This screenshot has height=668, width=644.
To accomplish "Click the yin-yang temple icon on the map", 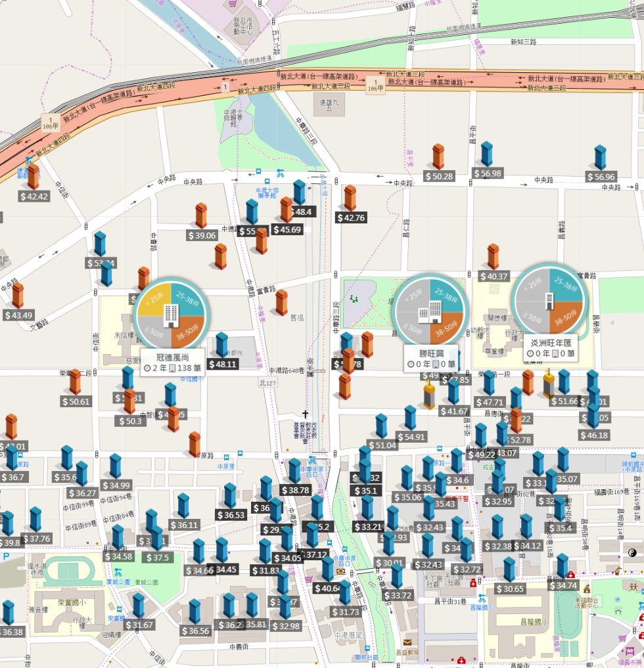I will (632, 552).
